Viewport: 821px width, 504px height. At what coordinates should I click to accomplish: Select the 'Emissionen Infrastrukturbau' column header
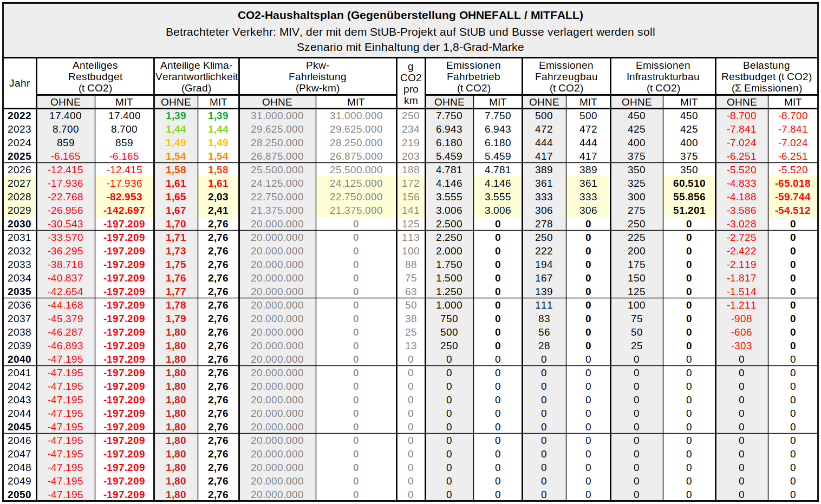pos(663,77)
